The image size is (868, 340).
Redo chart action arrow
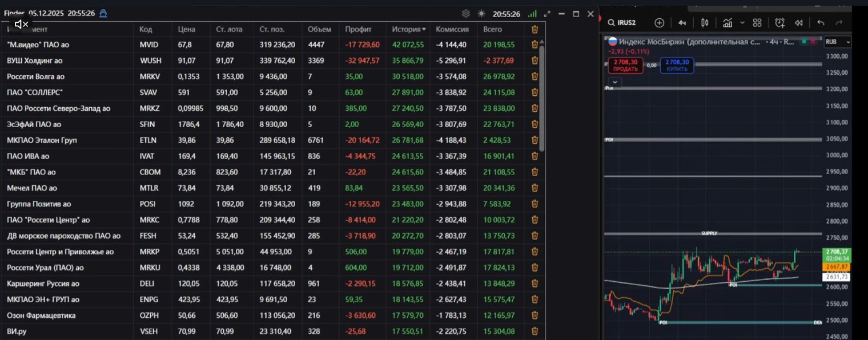point(839,23)
